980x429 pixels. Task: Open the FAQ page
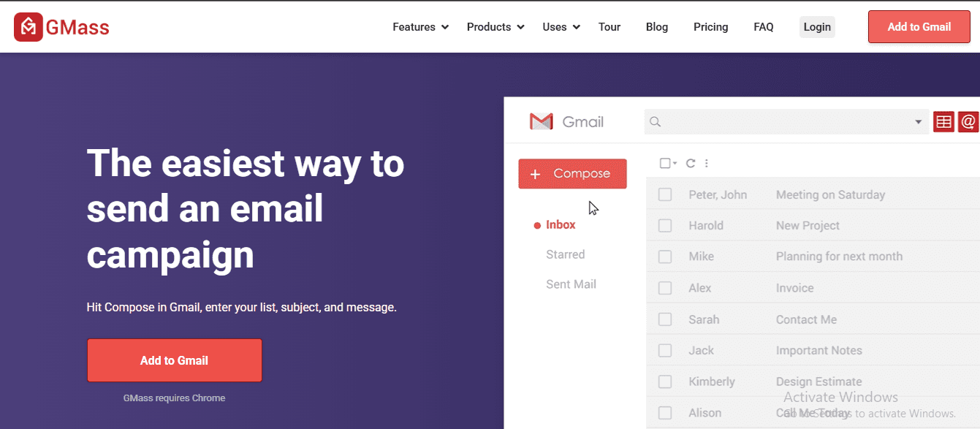pos(764,27)
